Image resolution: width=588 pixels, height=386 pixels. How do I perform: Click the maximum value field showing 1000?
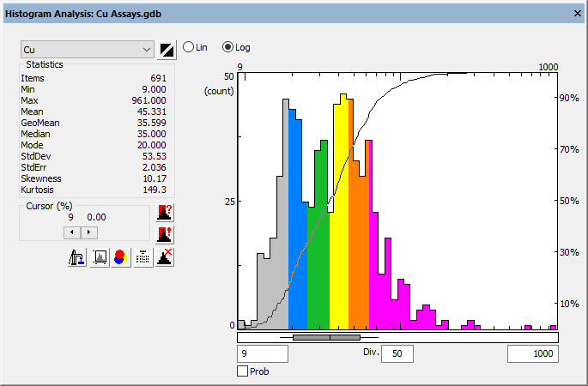533,353
